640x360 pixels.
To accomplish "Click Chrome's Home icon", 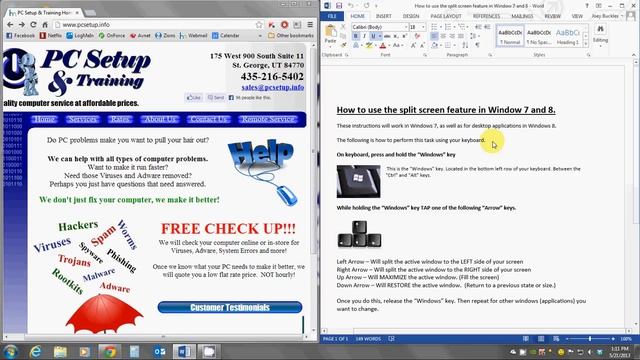I will click(x=45, y=25).
